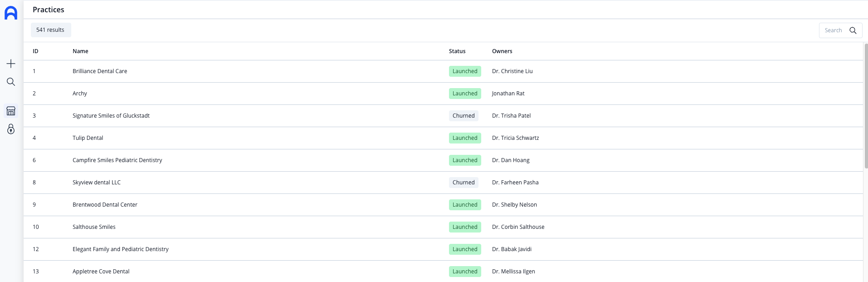
Task: Open the Practices storefront icon in sidebar
Action: point(11,111)
